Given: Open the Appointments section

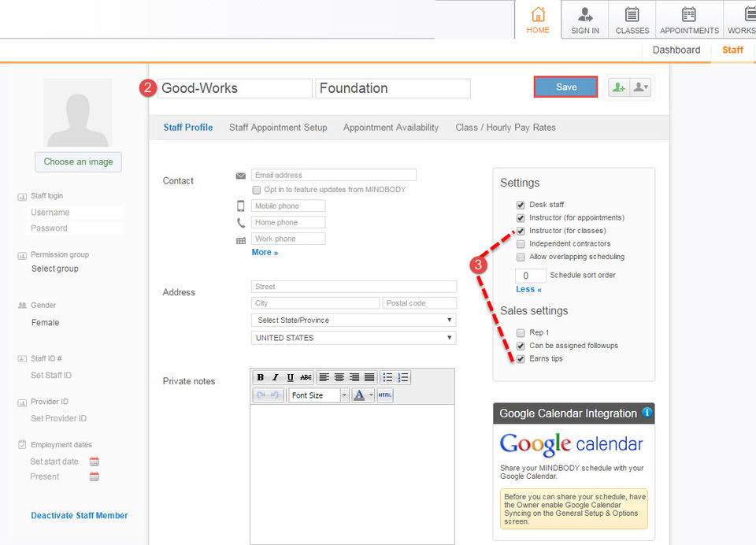Looking at the screenshot, I should pos(689,20).
